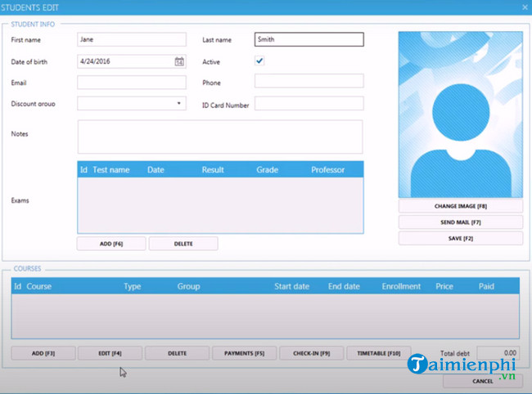Expand the Discount group dropdown
The height and width of the screenshot is (394, 532).
(x=179, y=104)
